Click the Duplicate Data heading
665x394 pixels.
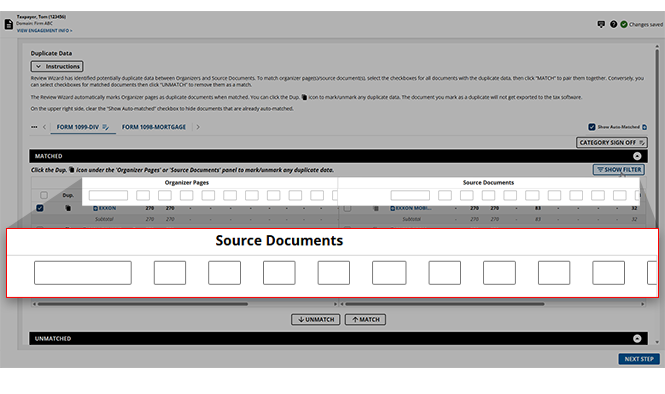click(x=51, y=53)
